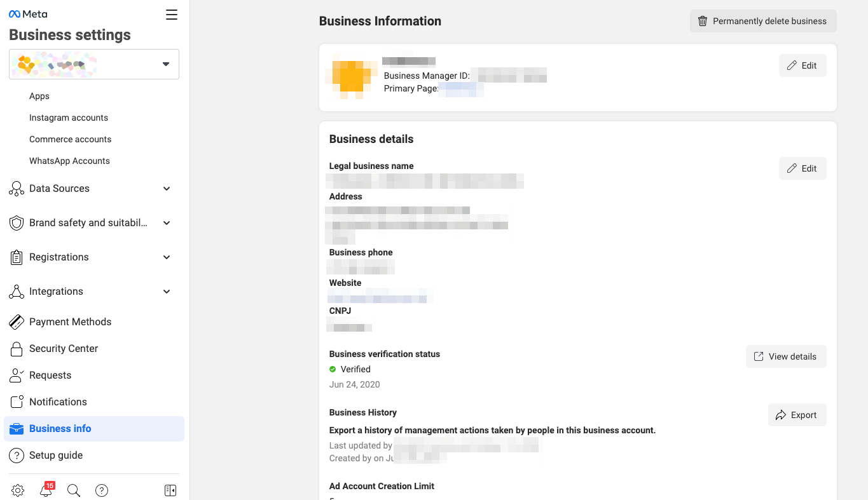This screenshot has height=500, width=868.
Task: Open settings gear icon at bottom
Action: click(18, 490)
